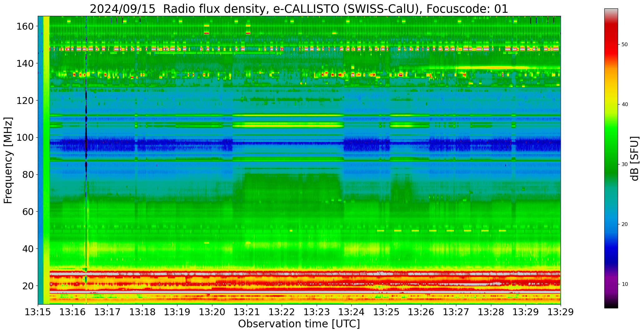The image size is (644, 333).
Task: Click the colorbar tick label 50
Action: tap(624, 45)
